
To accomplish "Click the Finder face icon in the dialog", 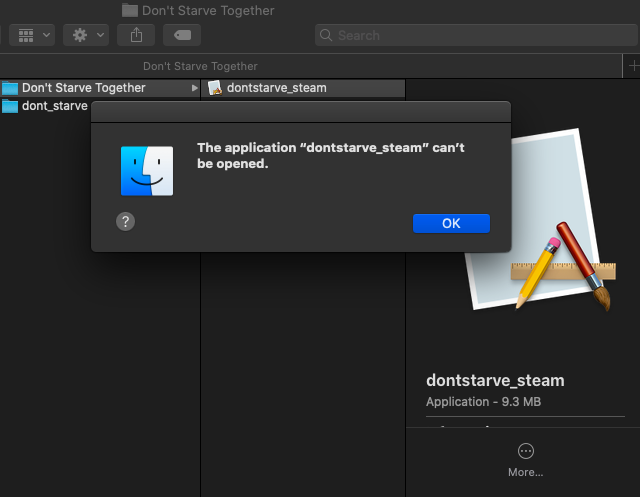I will (147, 171).
